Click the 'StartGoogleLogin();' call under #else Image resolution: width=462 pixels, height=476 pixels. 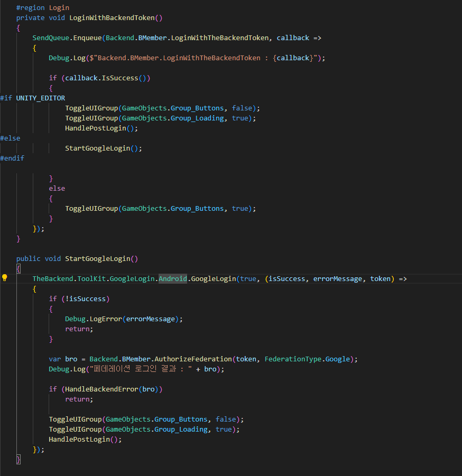point(104,148)
